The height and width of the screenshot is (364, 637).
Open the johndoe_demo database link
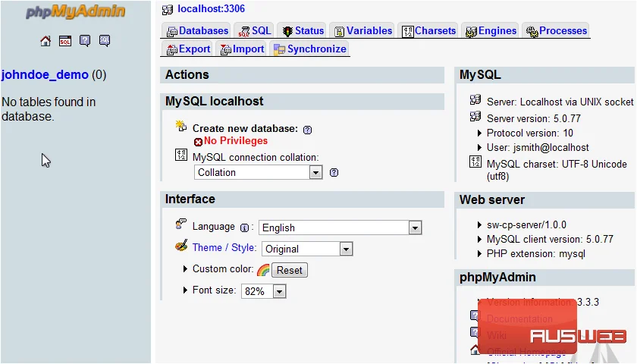coord(45,75)
